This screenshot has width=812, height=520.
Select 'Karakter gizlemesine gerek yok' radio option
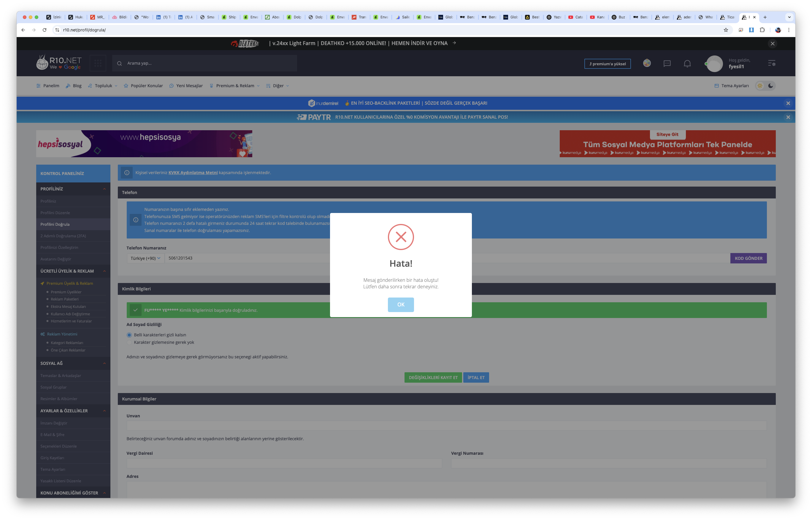pyautogui.click(x=129, y=342)
